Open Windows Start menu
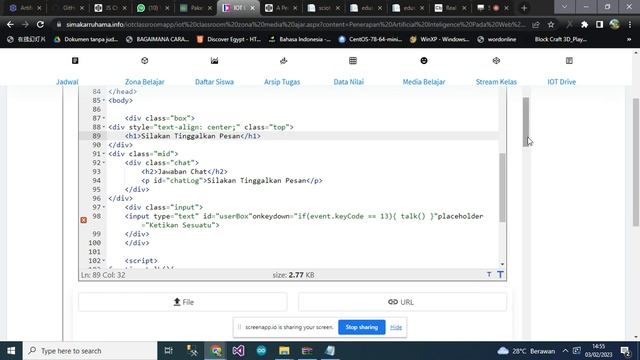 point(11,351)
